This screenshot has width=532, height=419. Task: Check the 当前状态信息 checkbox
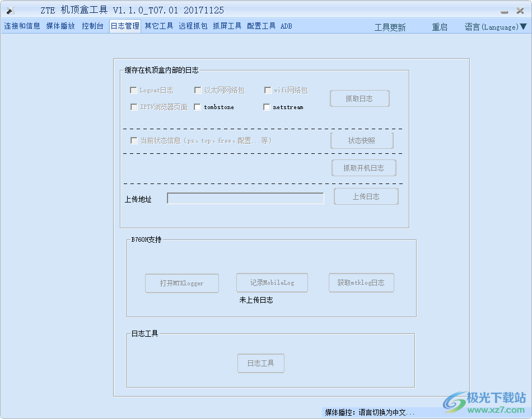pos(134,140)
